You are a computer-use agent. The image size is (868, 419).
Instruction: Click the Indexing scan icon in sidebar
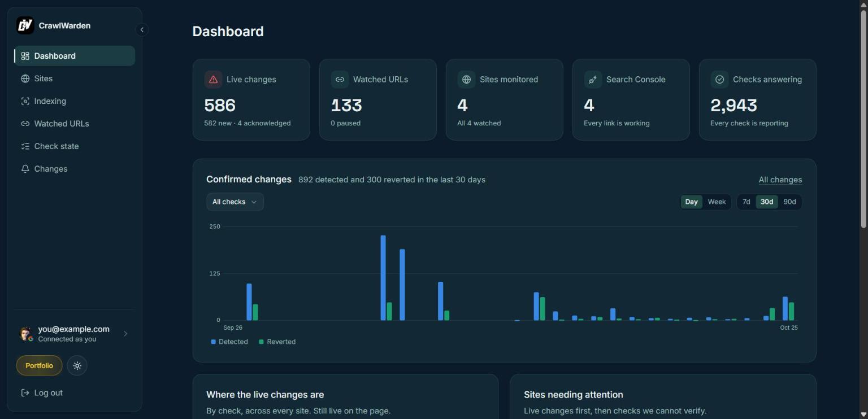tap(25, 101)
